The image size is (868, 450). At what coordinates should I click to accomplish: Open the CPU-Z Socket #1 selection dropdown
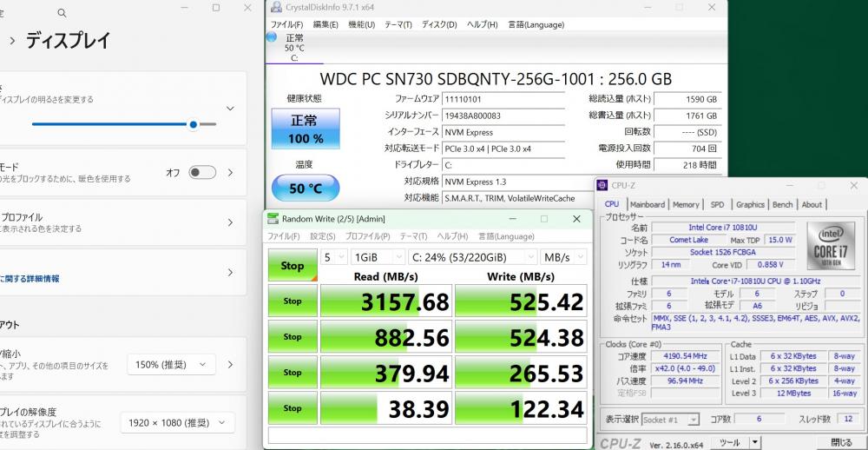coord(670,420)
